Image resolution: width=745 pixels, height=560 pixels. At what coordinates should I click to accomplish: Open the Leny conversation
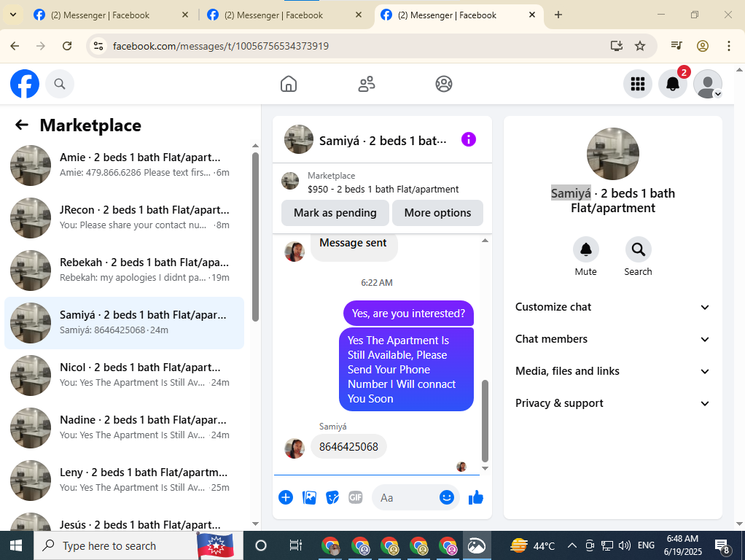(x=125, y=481)
